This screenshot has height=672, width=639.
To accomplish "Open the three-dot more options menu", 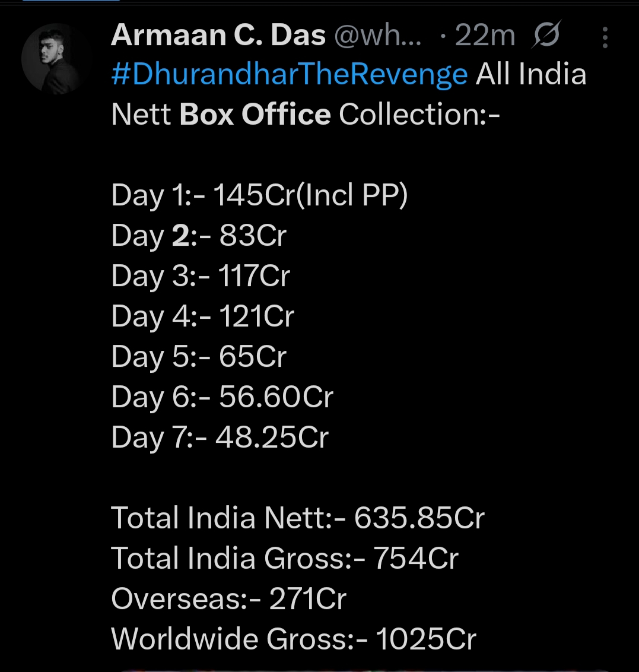I will 605,37.
